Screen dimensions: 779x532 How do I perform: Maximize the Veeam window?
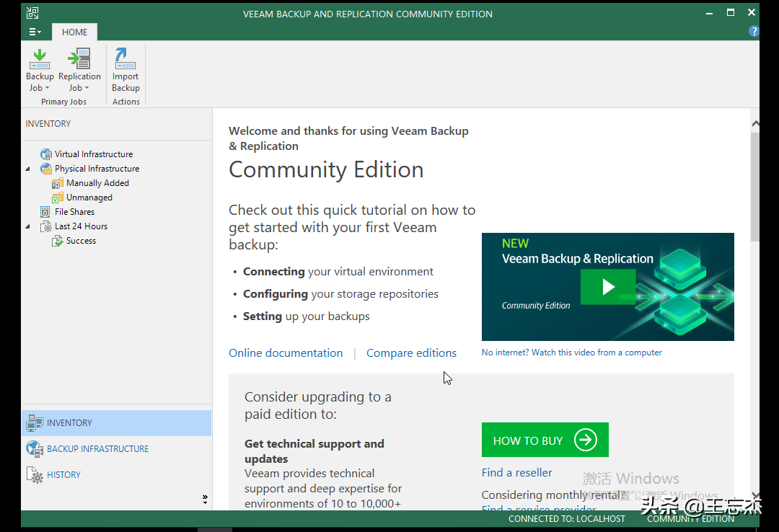(x=730, y=12)
